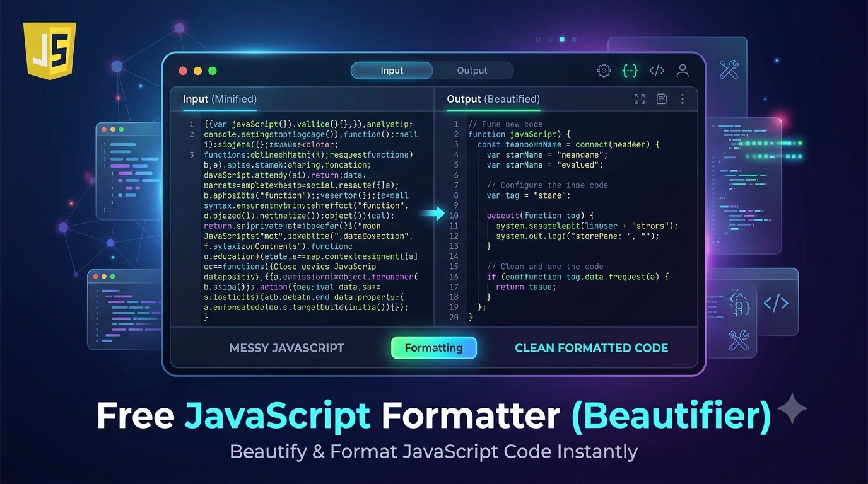Select the code tag icon in the toolbar
868x484 pixels.
pyautogui.click(x=657, y=71)
